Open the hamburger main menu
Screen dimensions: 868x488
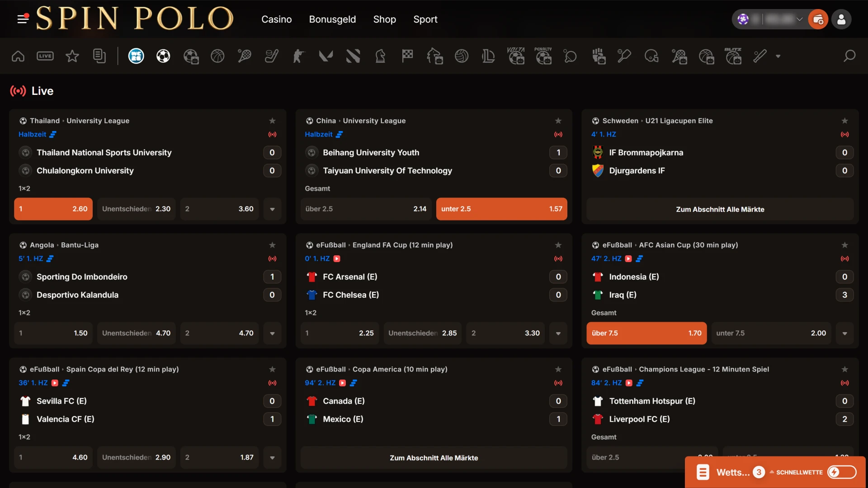[23, 19]
